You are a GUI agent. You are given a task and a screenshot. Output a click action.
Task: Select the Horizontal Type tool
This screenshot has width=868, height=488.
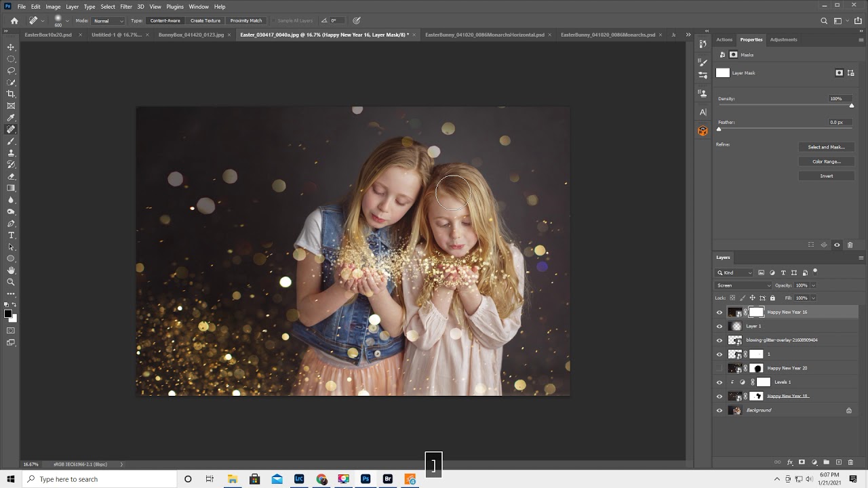(x=11, y=235)
